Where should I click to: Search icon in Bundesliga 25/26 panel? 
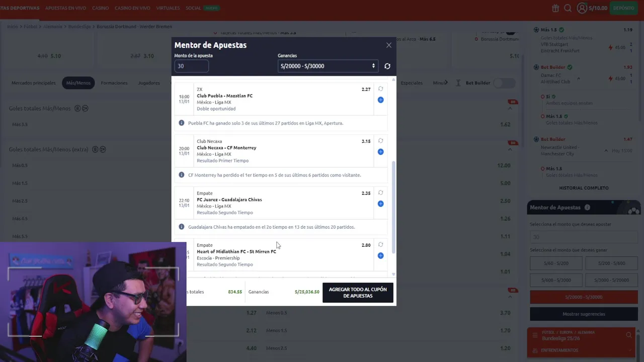click(629, 335)
